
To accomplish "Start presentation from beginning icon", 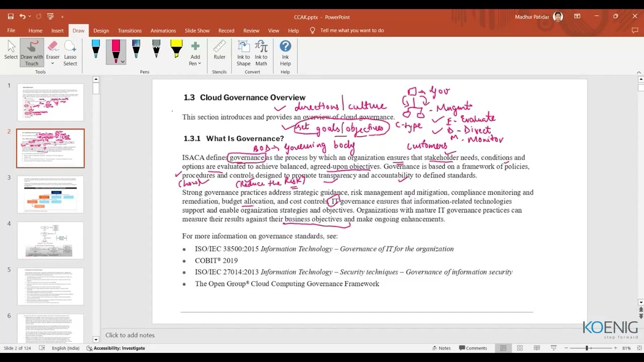I will (50, 17).
